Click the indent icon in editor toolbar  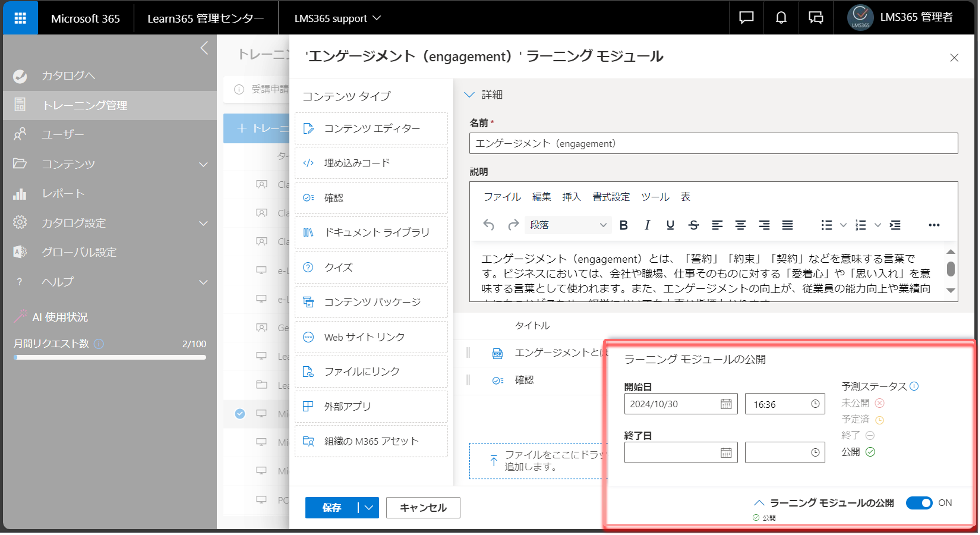(x=895, y=225)
